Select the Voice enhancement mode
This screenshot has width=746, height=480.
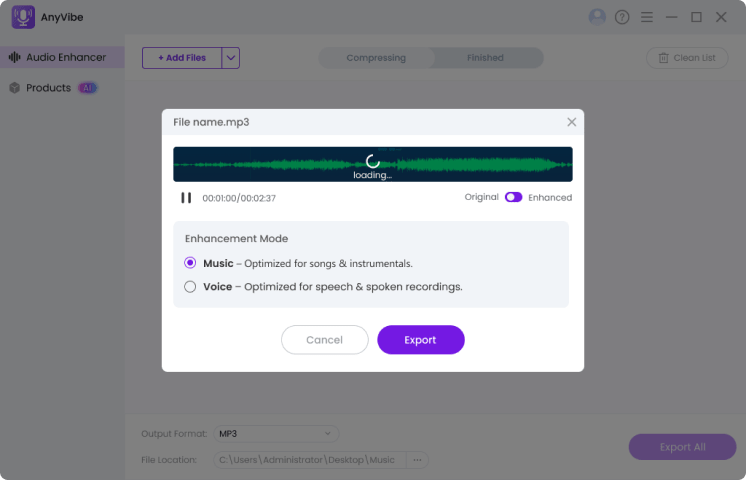coord(190,287)
